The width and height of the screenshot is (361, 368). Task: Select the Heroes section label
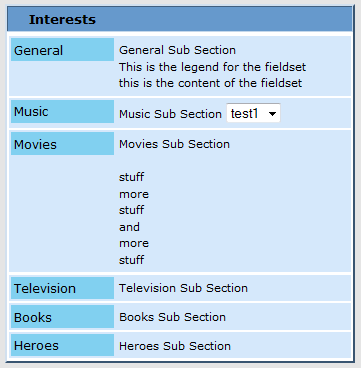(62, 345)
